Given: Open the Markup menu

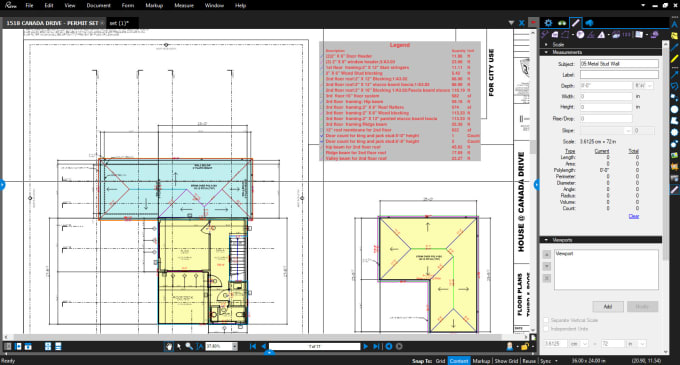Looking at the screenshot, I should (x=154, y=6).
